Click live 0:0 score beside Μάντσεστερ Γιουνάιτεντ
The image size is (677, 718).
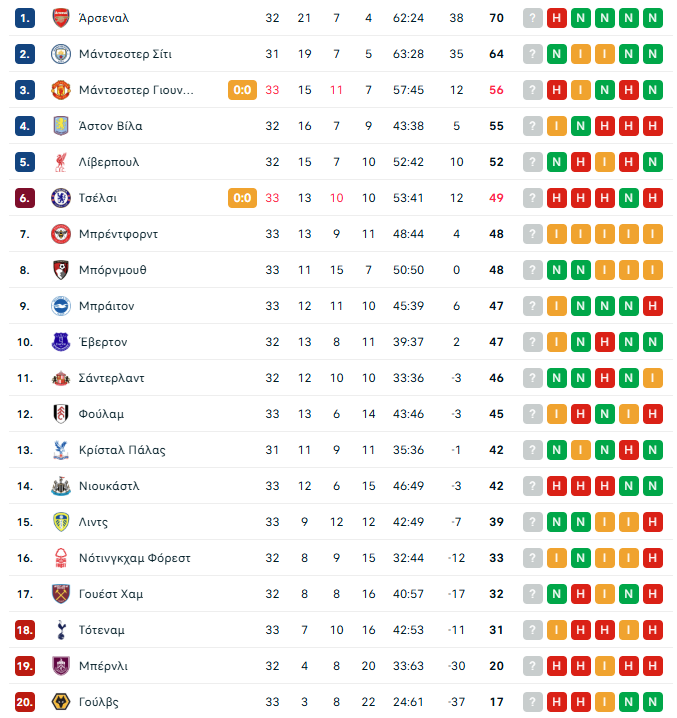click(243, 90)
